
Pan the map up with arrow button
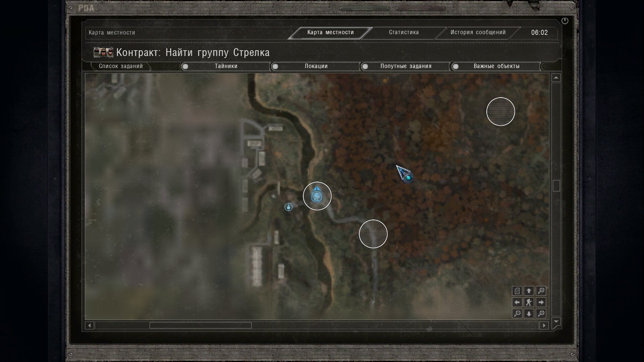coord(529,291)
